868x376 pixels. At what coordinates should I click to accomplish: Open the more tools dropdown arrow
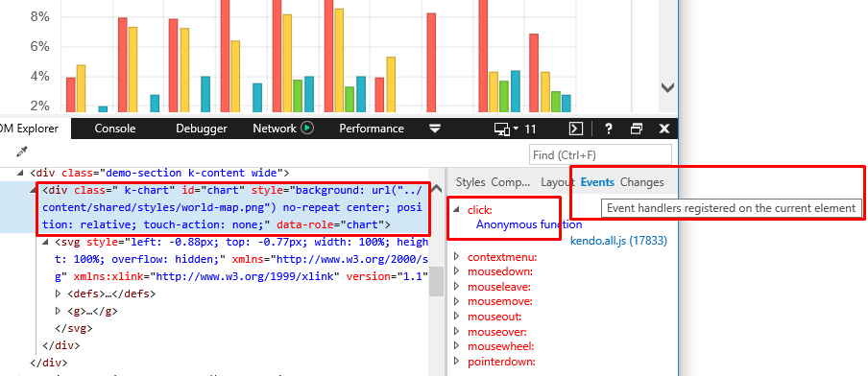[x=435, y=129]
